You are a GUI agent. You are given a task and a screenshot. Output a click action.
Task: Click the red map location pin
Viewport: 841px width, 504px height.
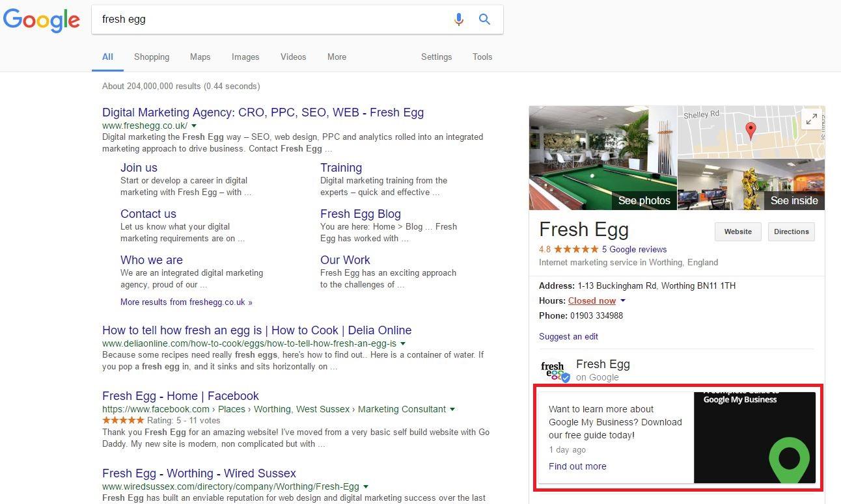[x=751, y=131]
